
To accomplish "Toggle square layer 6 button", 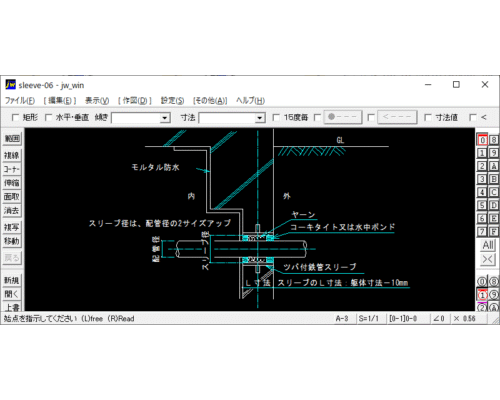I will click(482, 219).
